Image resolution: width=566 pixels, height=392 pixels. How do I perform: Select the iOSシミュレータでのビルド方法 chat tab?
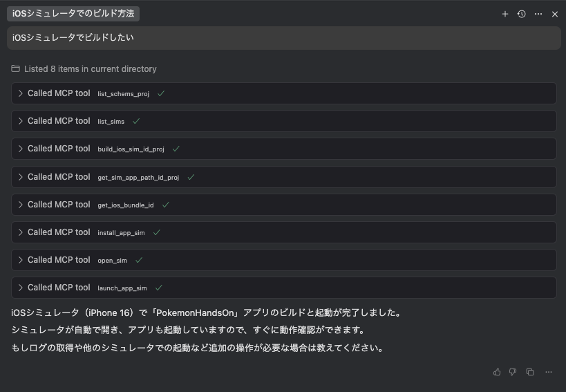point(73,14)
